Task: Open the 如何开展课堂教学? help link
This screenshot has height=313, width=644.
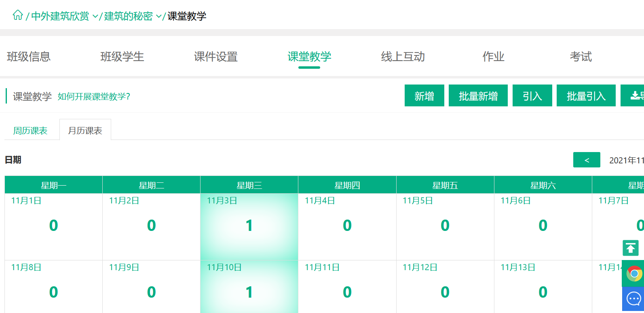Action: (94, 97)
